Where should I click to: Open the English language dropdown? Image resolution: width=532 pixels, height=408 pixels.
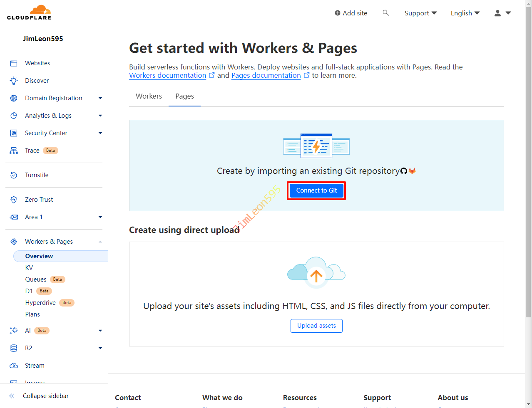click(465, 13)
